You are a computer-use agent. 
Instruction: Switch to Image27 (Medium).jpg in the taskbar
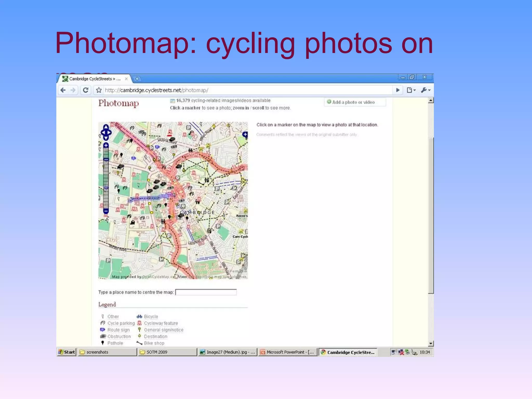pos(228,352)
